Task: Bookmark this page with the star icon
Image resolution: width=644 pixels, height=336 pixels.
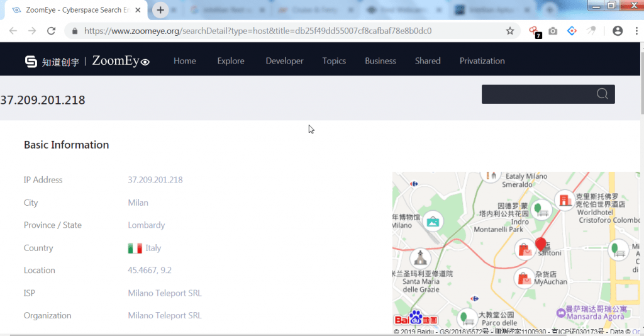Action: (509, 31)
